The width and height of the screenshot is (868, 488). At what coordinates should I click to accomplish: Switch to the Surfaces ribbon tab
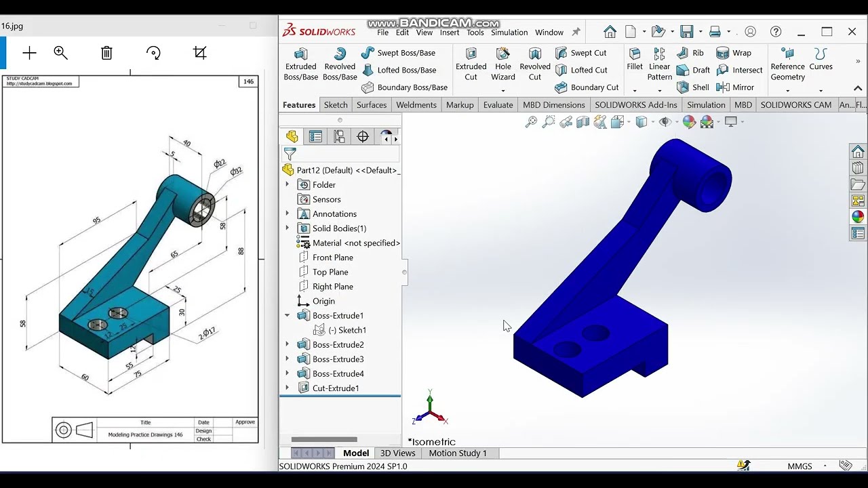[x=372, y=105]
